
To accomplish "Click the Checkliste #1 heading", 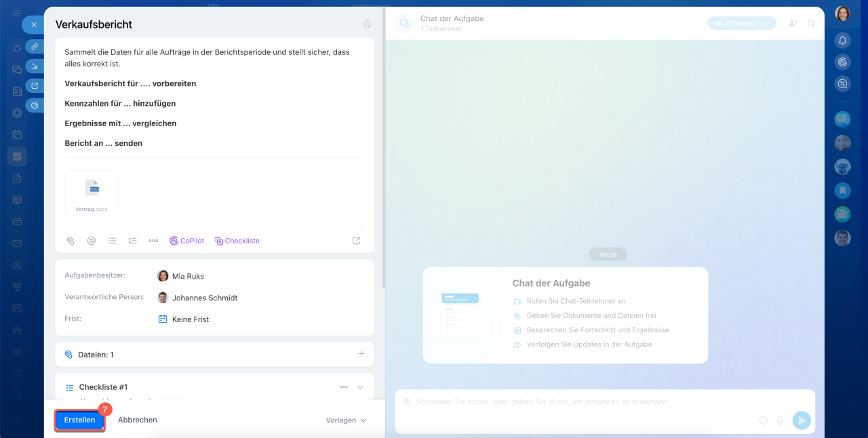I will (x=103, y=387).
